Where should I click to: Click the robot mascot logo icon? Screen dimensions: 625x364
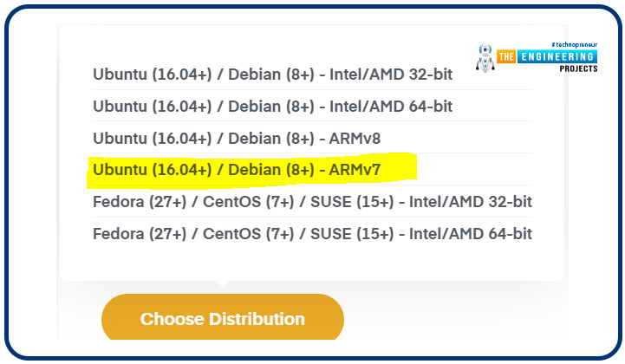tap(485, 58)
